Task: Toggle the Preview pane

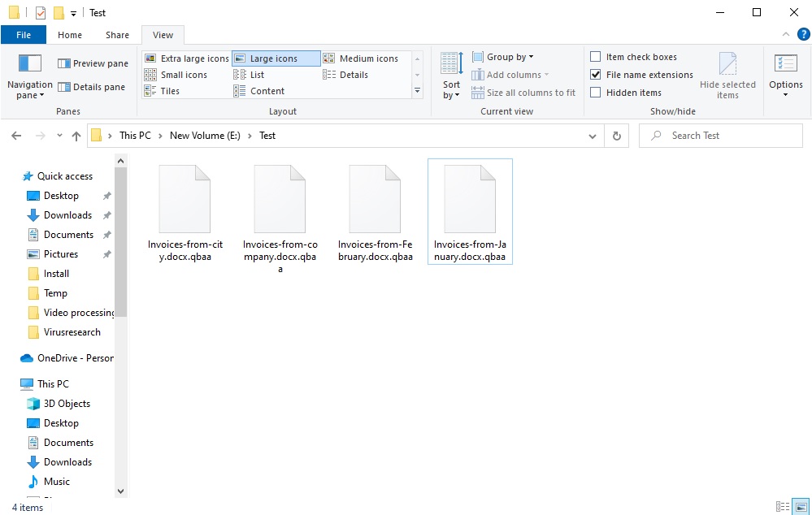Action: pos(93,63)
